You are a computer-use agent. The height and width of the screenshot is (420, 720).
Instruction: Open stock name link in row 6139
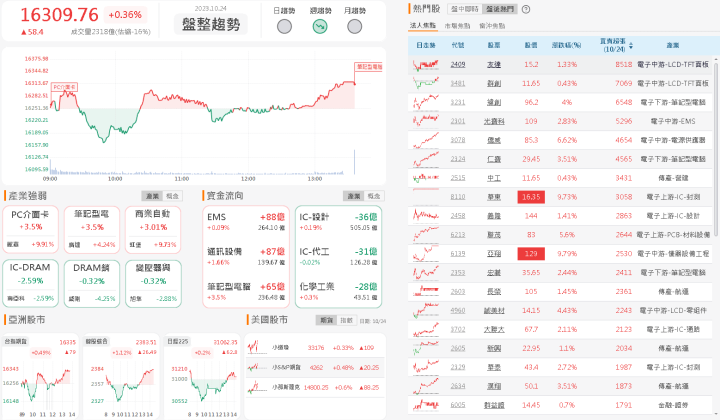[494, 253]
